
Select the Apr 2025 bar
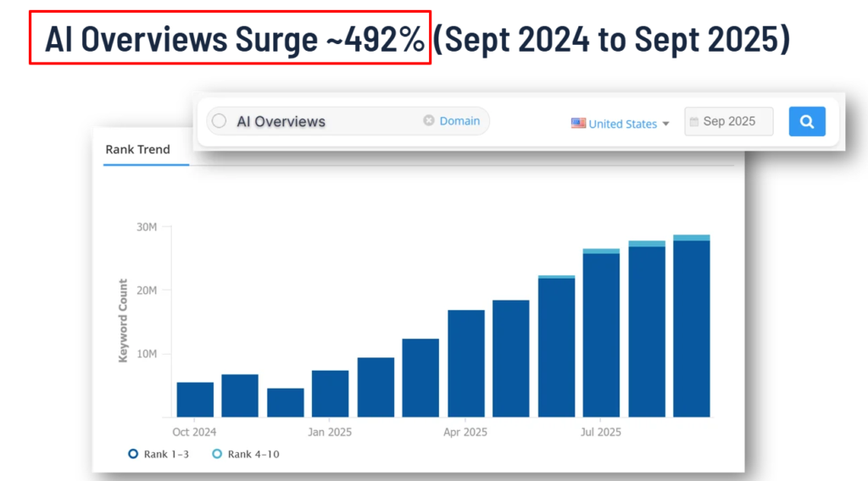[x=466, y=363]
